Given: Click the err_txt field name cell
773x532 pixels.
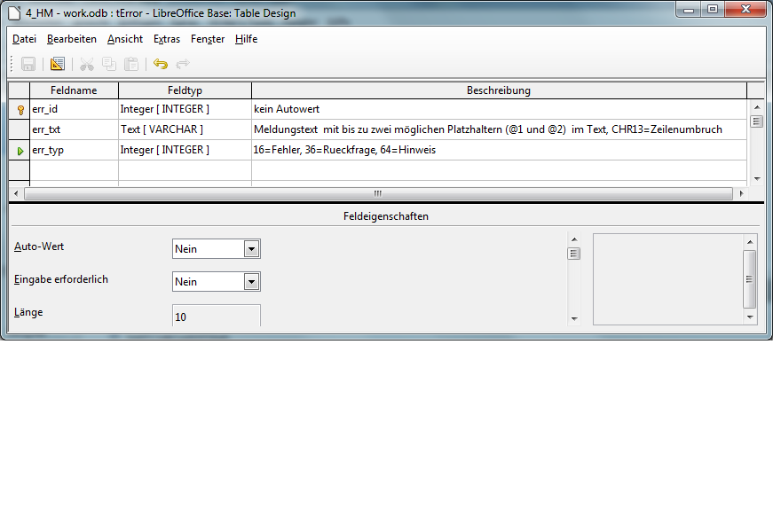Looking at the screenshot, I should (x=74, y=129).
